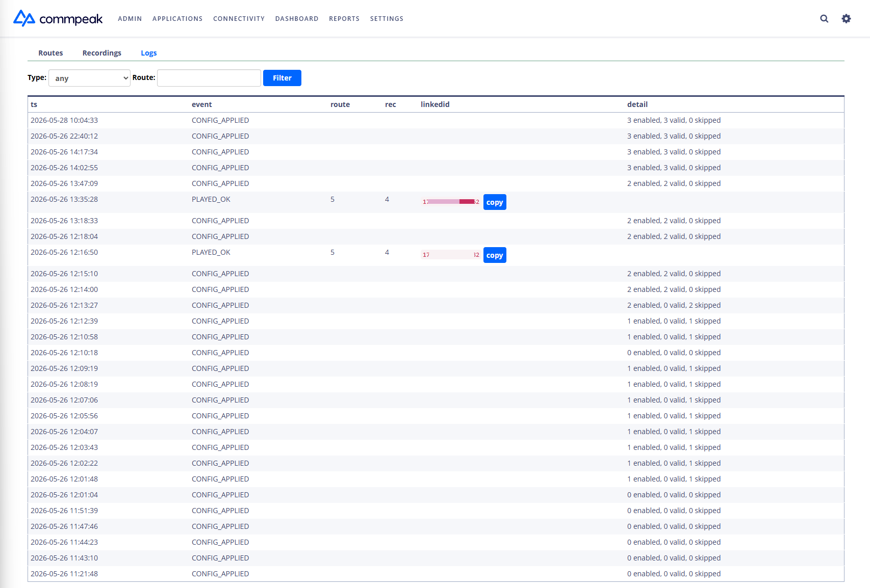
Task: Click route value 5 in 13:35:28 row
Action: click(332, 199)
